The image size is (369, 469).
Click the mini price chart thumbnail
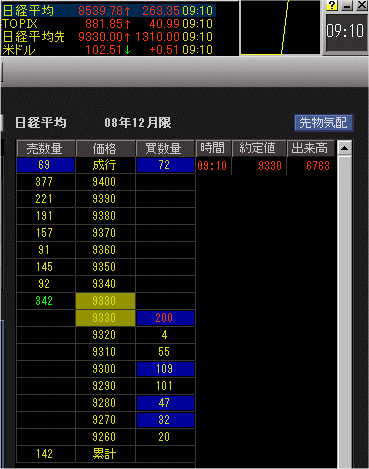[x=280, y=27]
